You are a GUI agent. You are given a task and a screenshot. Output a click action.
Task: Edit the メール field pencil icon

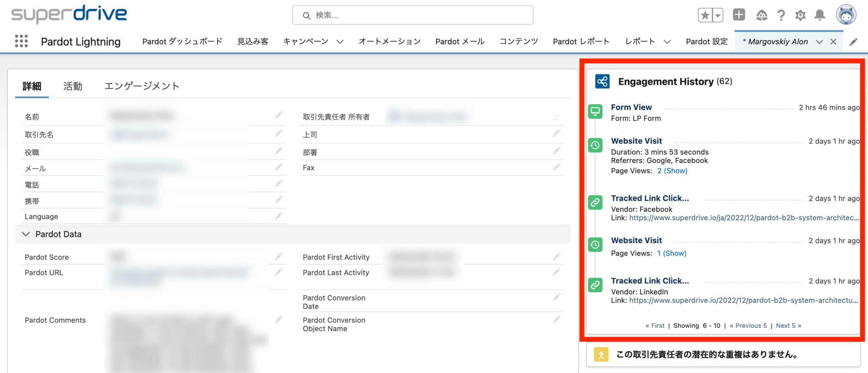pos(279,167)
